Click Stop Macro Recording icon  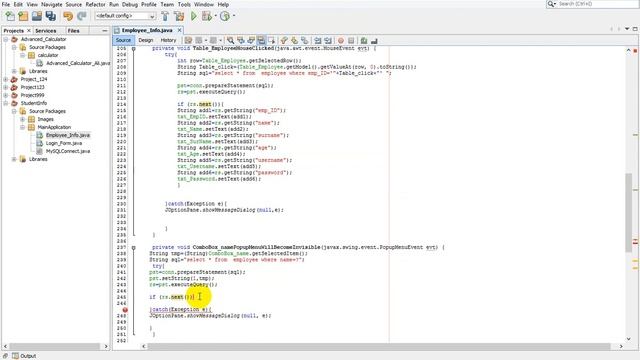(351, 40)
